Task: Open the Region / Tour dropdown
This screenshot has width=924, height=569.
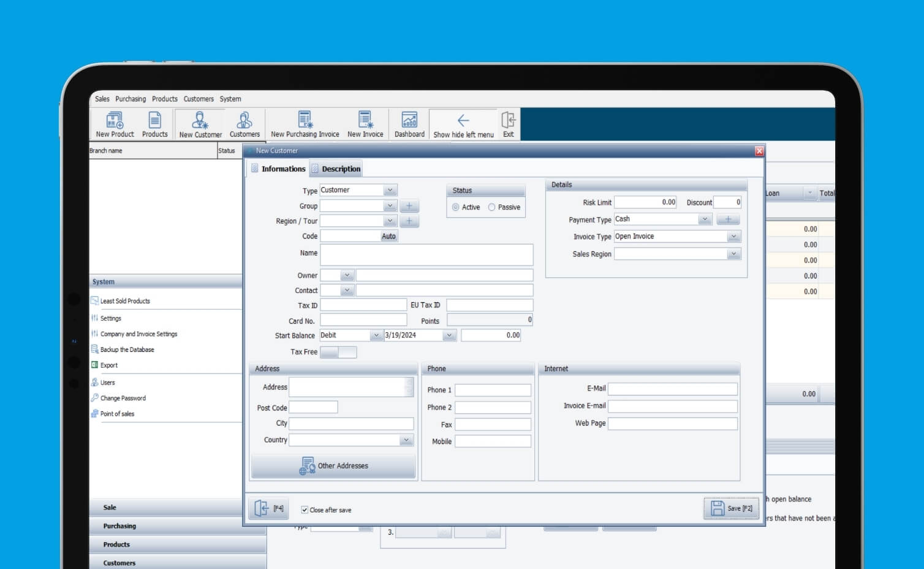Action: click(x=390, y=221)
